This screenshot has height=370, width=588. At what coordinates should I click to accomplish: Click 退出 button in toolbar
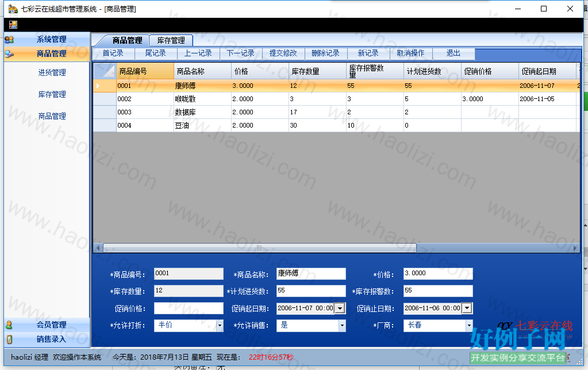pos(454,53)
